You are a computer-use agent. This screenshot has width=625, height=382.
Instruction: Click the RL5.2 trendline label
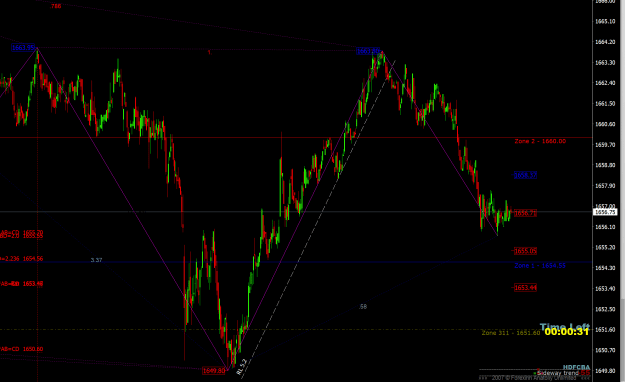[x=242, y=367]
